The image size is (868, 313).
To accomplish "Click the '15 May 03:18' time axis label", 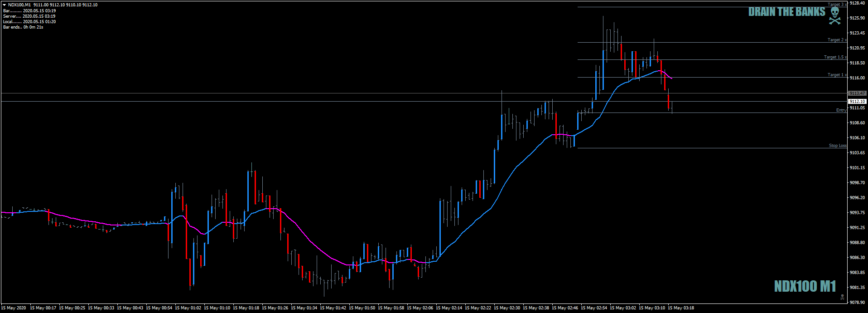I will (x=681, y=308).
